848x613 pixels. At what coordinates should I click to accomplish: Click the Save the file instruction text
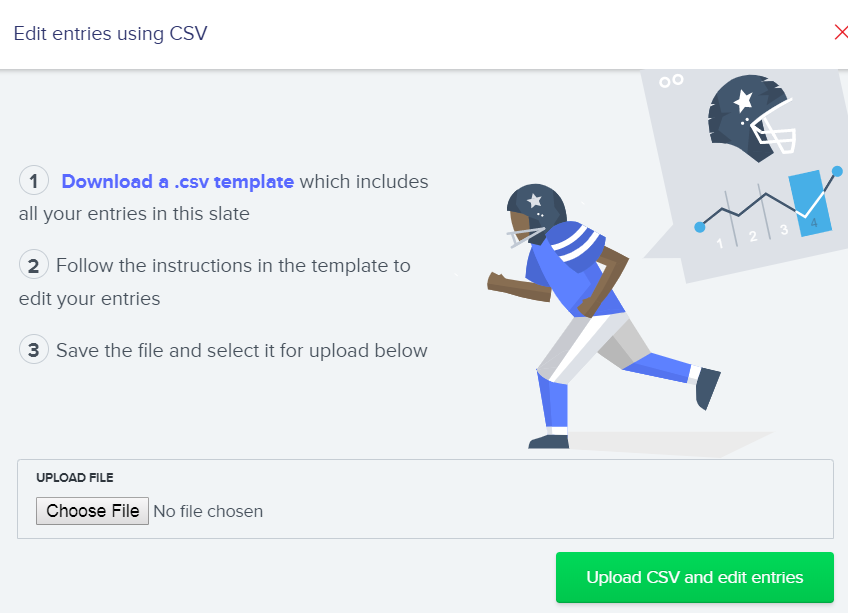pyautogui.click(x=242, y=351)
